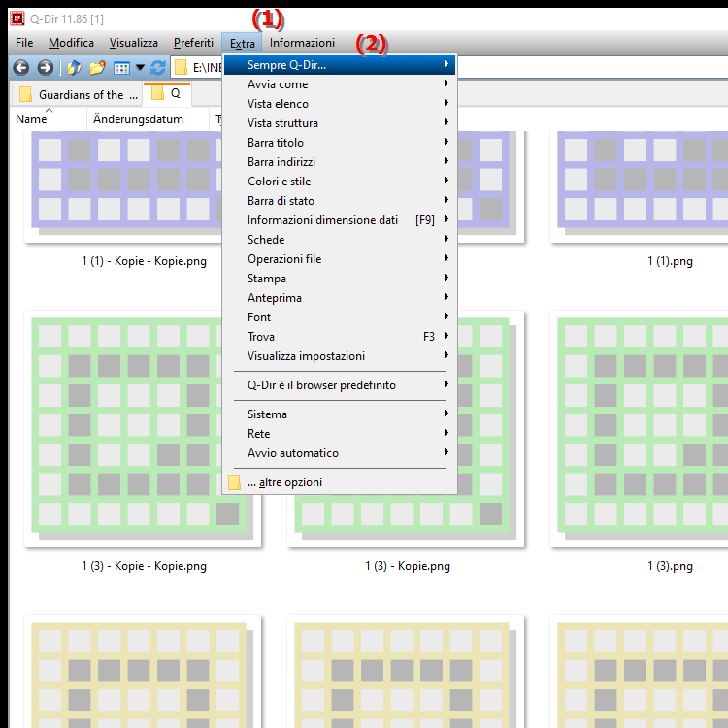Expand the Avvia come submenu
This screenshot has width=728, height=728.
(x=340, y=84)
